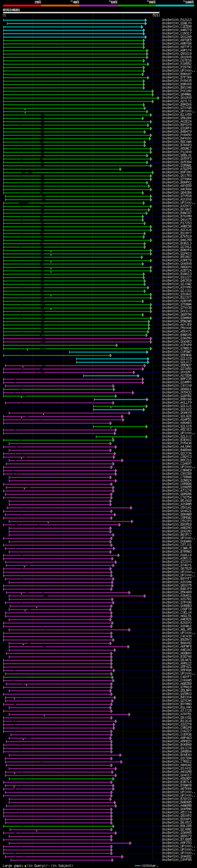Image resolution: width=197 pixels, height=868 pixels.
Task: Click the UniRef100_C7RQI2 hit label
Action: (177, 761)
